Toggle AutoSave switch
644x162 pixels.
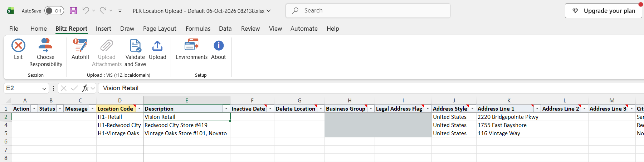point(54,11)
